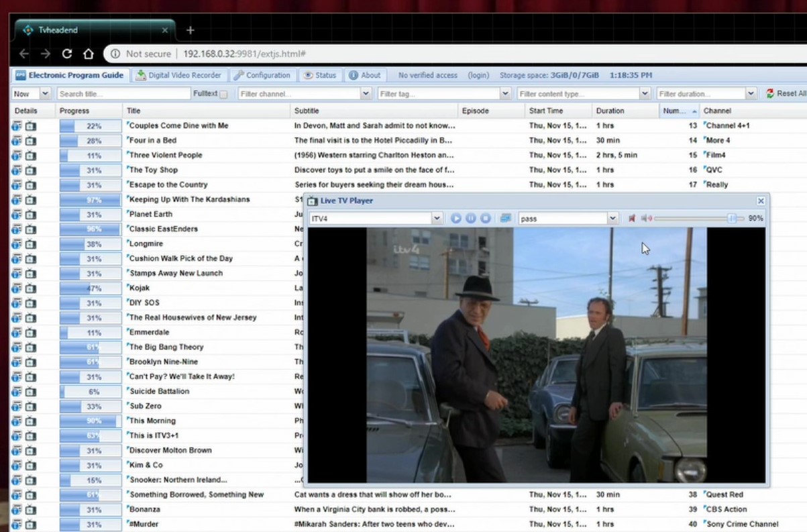Click the TV play icon for Four in a Bed
The height and width of the screenshot is (532, 807).
pos(31,140)
